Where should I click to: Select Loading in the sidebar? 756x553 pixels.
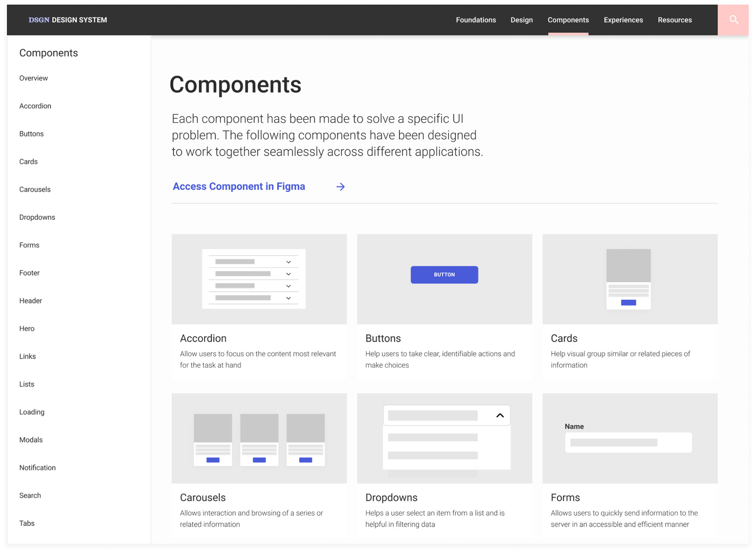31,412
